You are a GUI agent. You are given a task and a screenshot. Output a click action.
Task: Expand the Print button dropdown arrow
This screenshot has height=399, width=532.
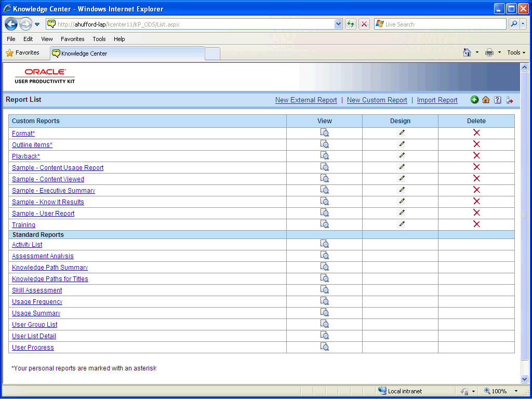pyautogui.click(x=499, y=52)
